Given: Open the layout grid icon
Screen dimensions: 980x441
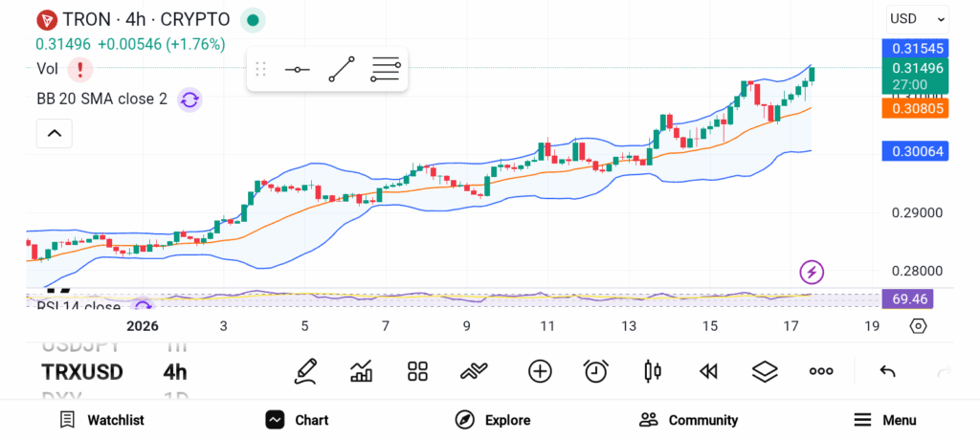Looking at the screenshot, I should point(417,371).
